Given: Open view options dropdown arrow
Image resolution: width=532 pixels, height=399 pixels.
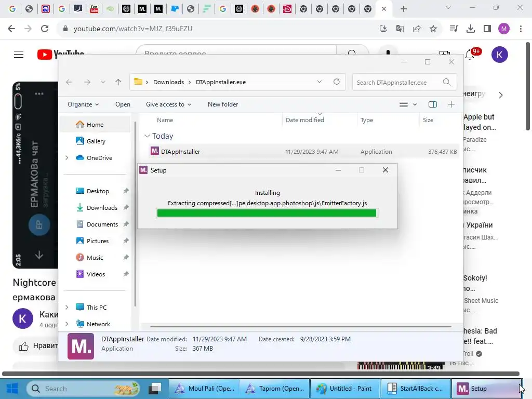Looking at the screenshot, I should tap(415, 104).
